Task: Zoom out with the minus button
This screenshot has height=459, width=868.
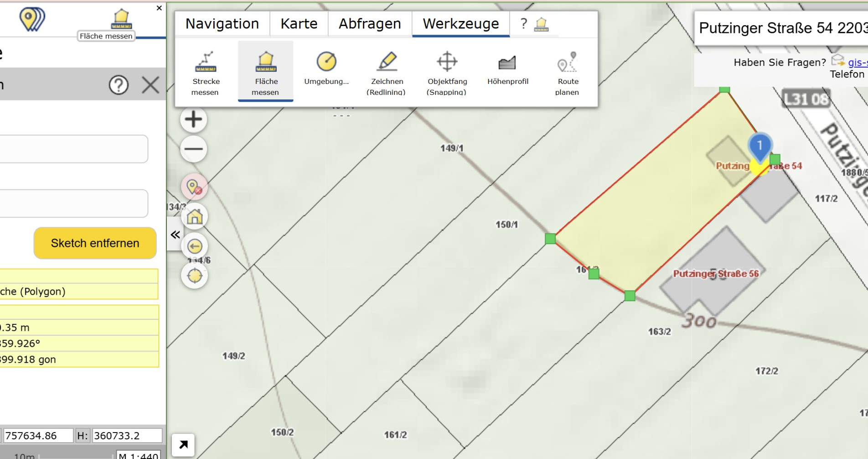Action: [x=194, y=149]
